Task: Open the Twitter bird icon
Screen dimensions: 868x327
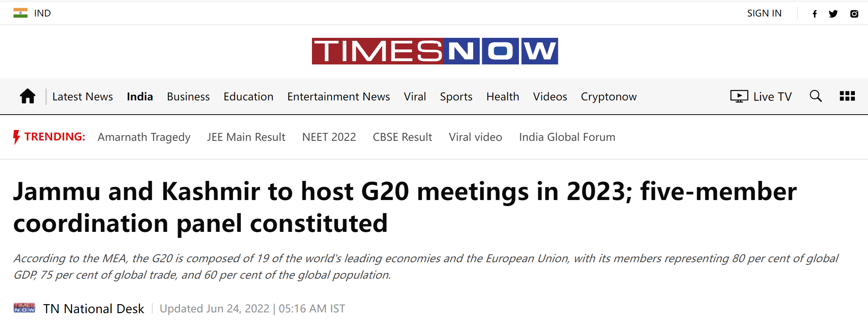Action: click(x=833, y=14)
